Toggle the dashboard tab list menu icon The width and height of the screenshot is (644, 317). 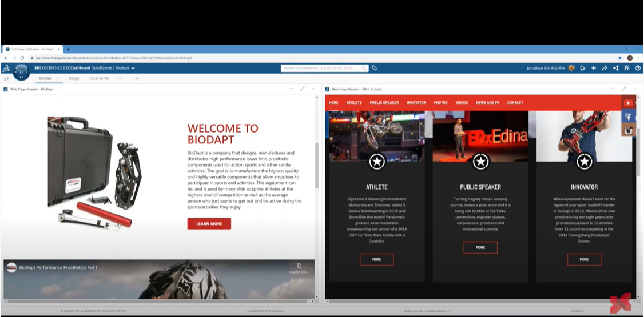coord(6,78)
